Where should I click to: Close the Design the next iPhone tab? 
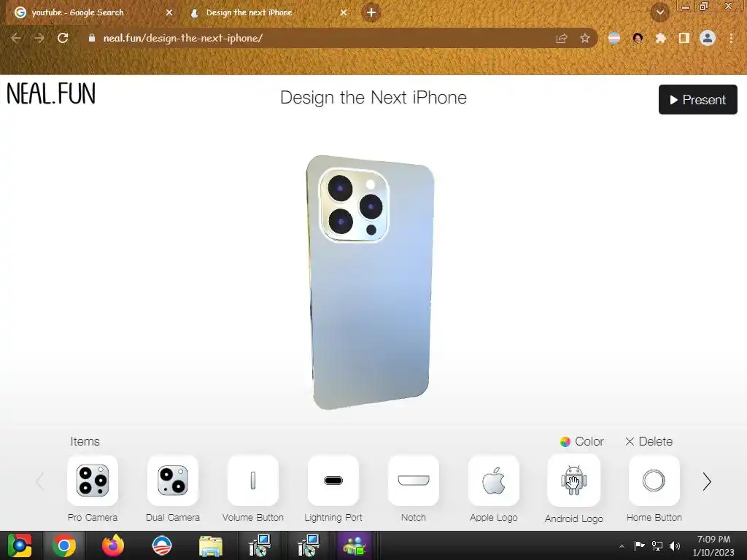(344, 12)
